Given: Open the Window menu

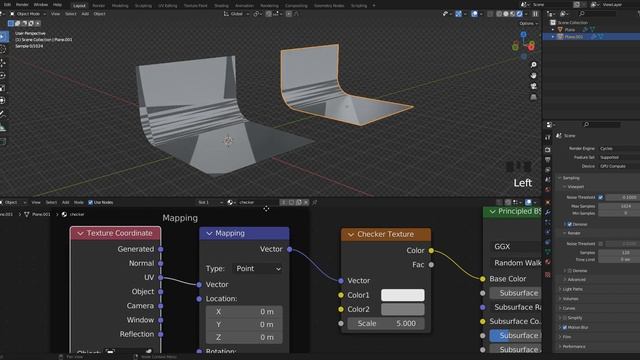Looking at the screenshot, I should coord(40,4).
